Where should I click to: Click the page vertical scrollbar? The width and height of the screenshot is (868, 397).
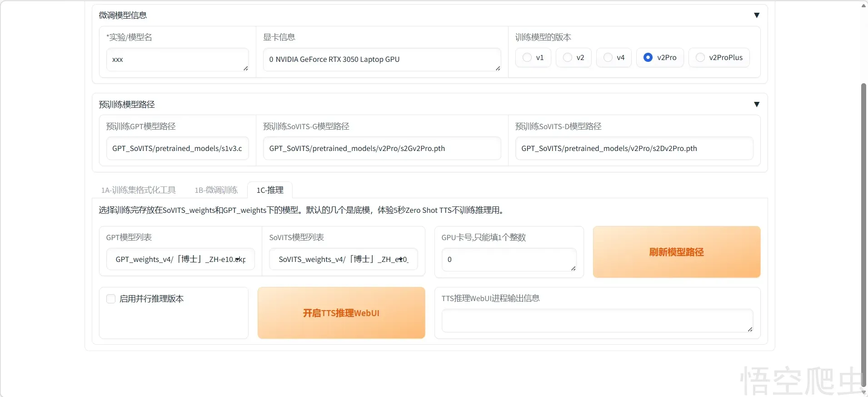863,227
